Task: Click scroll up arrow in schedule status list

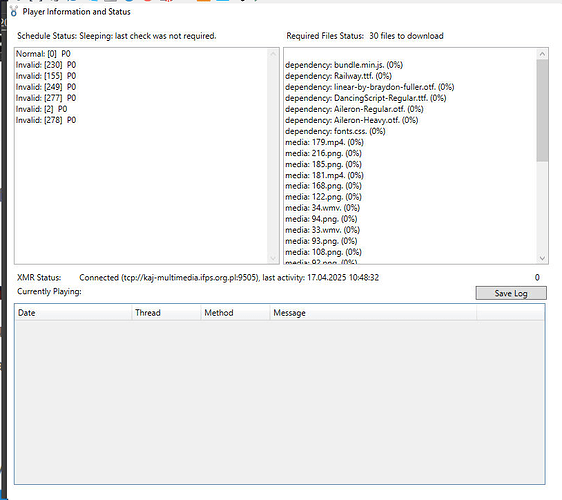Action: (x=273, y=54)
